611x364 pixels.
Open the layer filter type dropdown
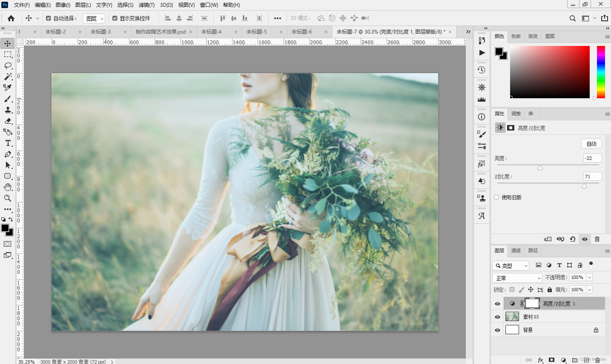tap(511, 265)
